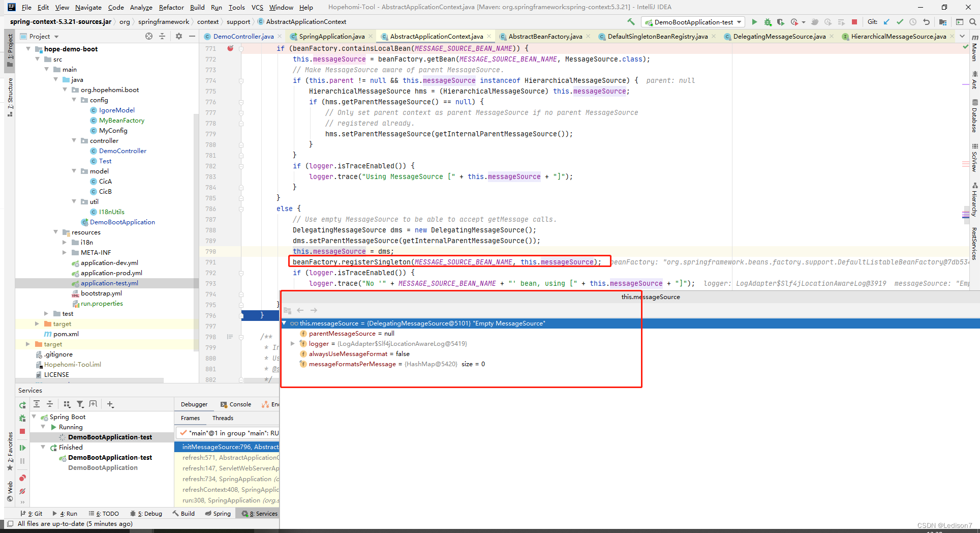This screenshot has width=980, height=533.
Task: Collapse the this.messageSource node in the popup
Action: tap(284, 323)
